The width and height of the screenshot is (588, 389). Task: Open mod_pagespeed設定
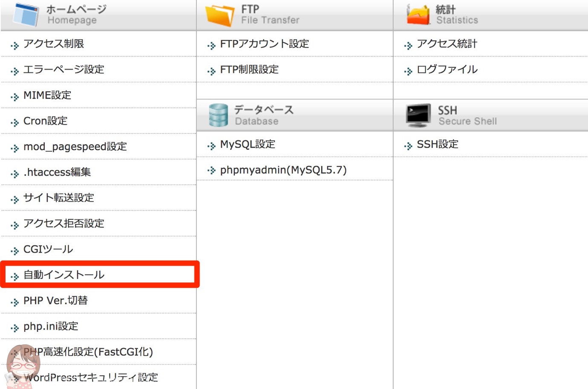pyautogui.click(x=75, y=147)
